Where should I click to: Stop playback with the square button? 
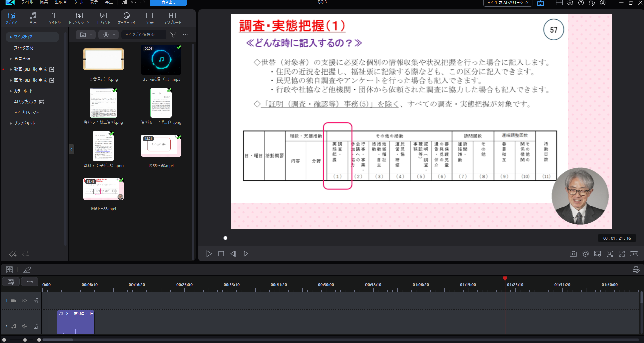coord(221,254)
